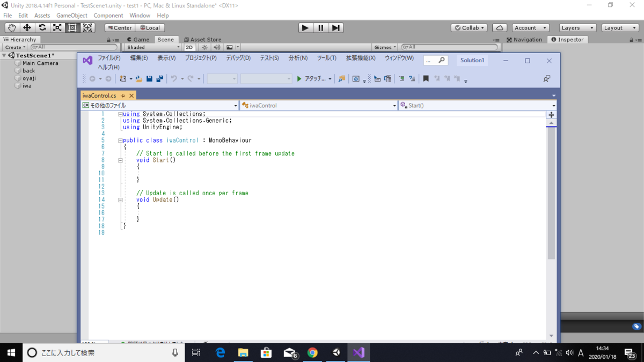Step one frame in Unity
Viewport: 644px width, 362px height.
[336, 28]
